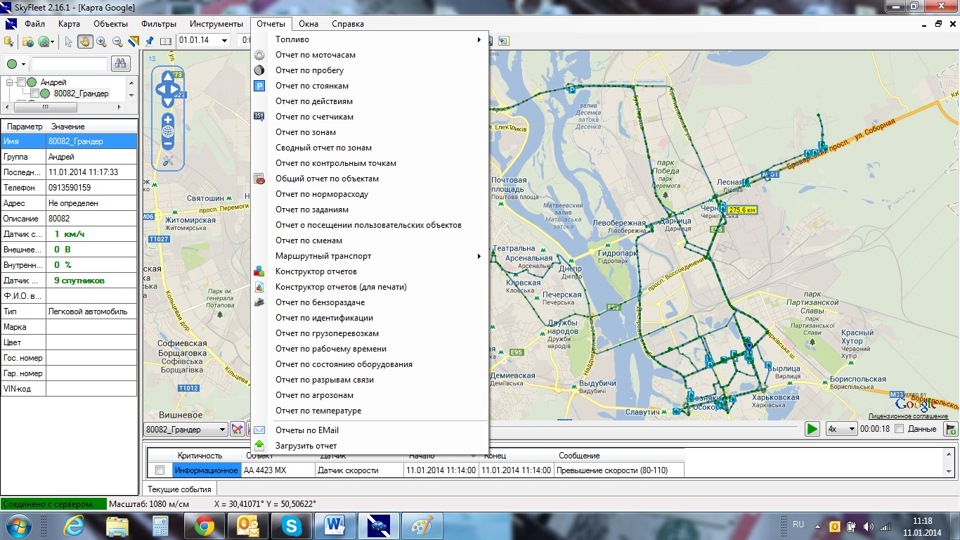The image size is (960, 540).
Task: Click map control plus zoom button
Action: tap(167, 119)
